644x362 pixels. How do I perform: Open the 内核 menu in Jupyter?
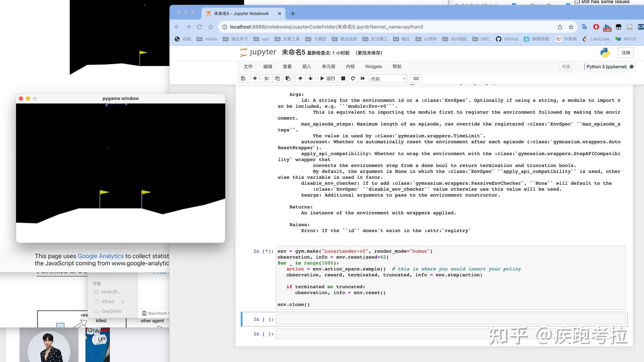pyautogui.click(x=350, y=67)
